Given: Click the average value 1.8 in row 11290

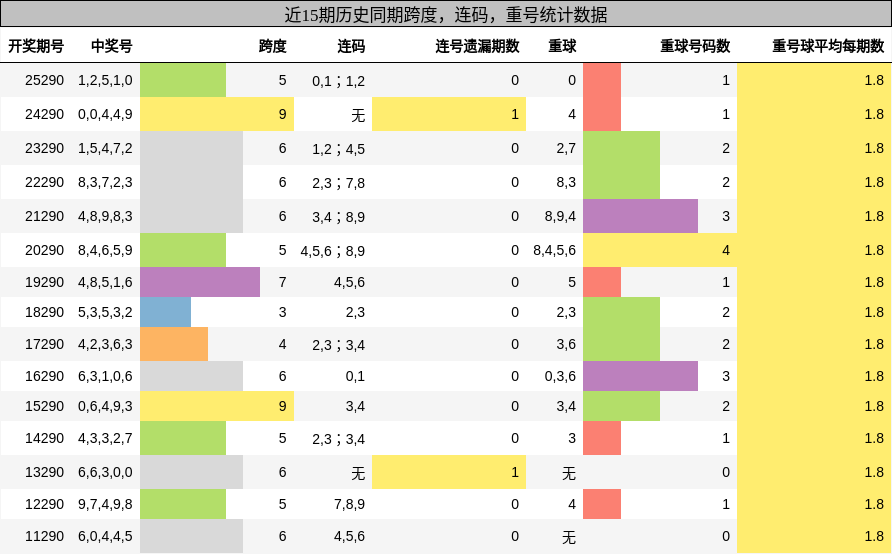Looking at the screenshot, I should [x=874, y=536].
